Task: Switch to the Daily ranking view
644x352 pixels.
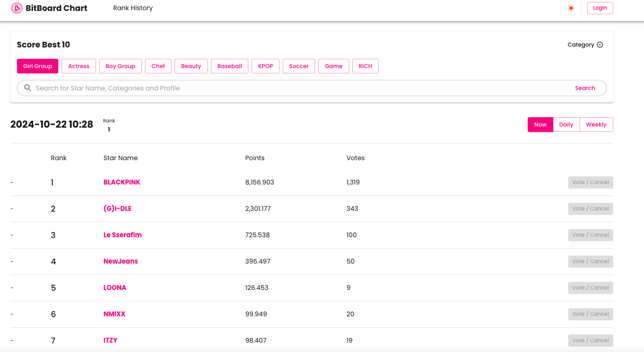Action: [566, 124]
